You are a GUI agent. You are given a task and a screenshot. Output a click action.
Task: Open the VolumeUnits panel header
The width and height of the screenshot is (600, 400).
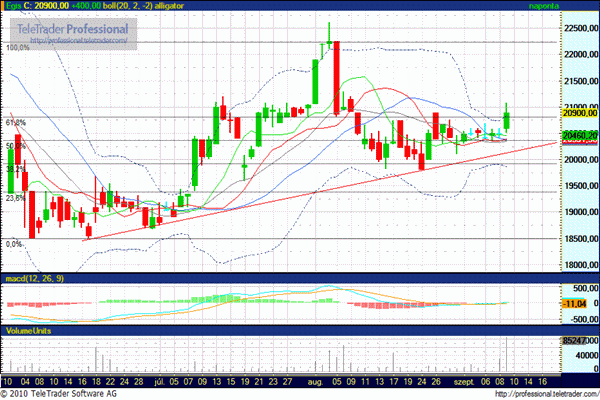[28, 327]
